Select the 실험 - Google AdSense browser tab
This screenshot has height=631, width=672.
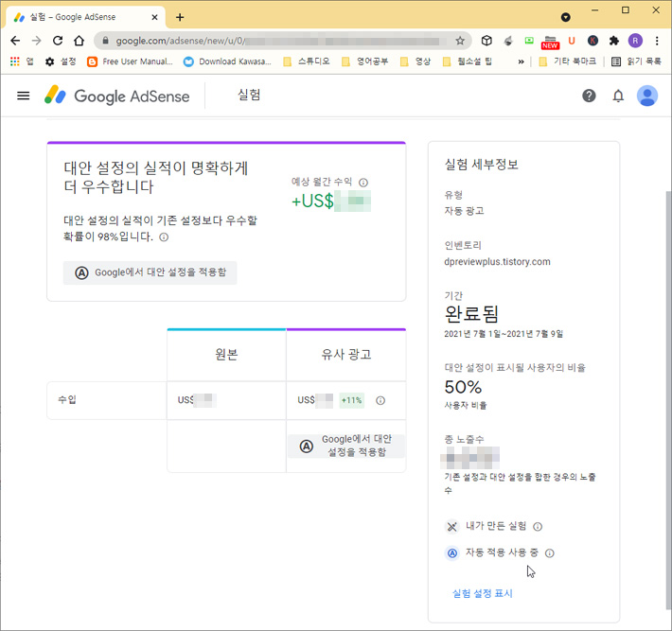click(x=85, y=17)
